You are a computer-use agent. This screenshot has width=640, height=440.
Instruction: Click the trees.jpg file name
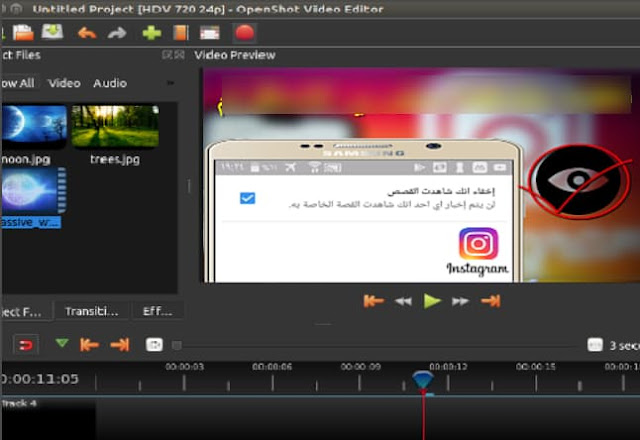[115, 159]
